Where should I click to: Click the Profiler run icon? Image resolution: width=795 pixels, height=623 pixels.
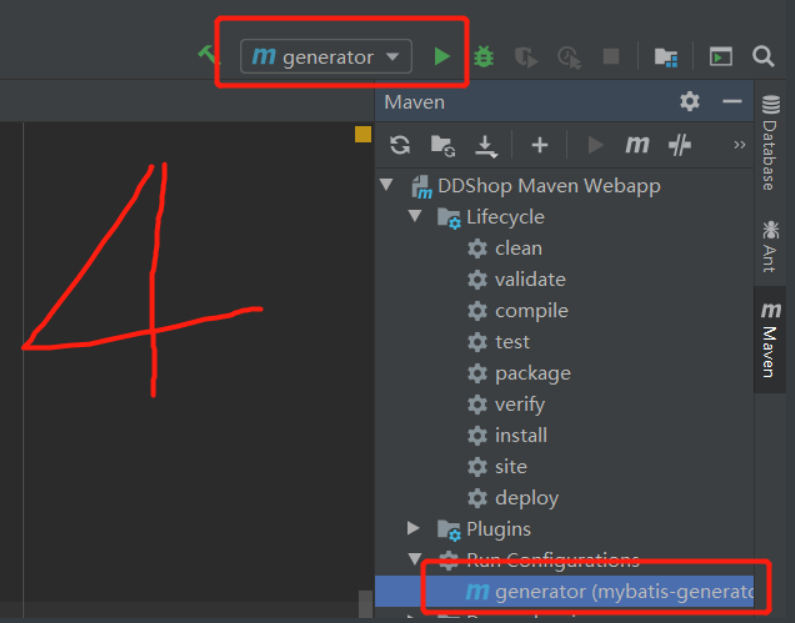click(569, 57)
